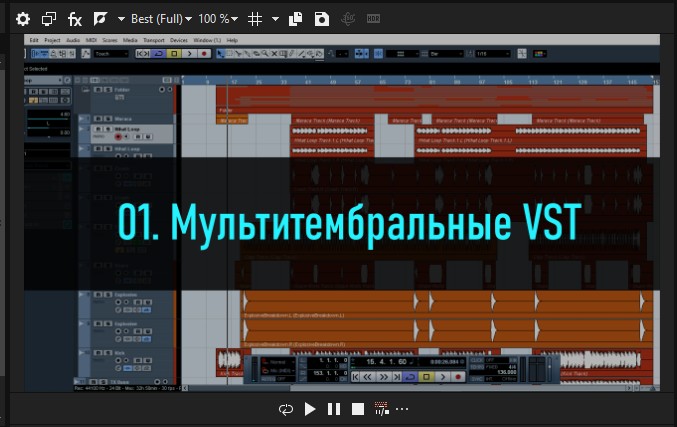Pause the preview playback
Screen dimensions: 677x427
tap(334, 409)
